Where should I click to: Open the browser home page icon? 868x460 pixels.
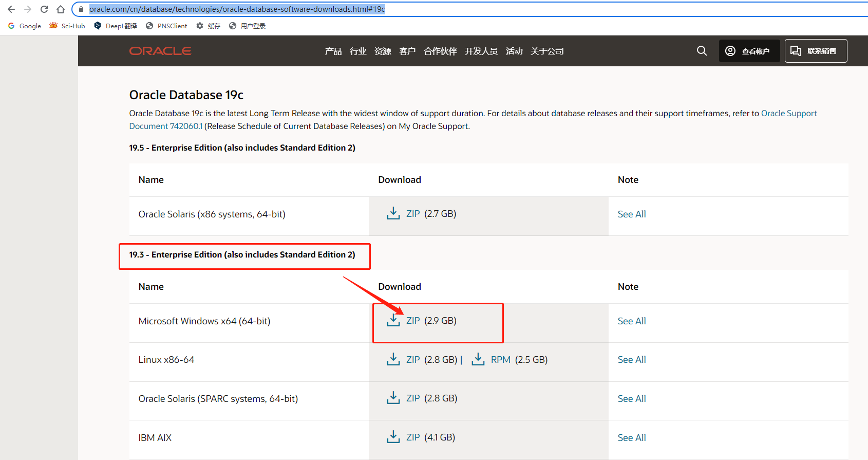tap(61, 9)
